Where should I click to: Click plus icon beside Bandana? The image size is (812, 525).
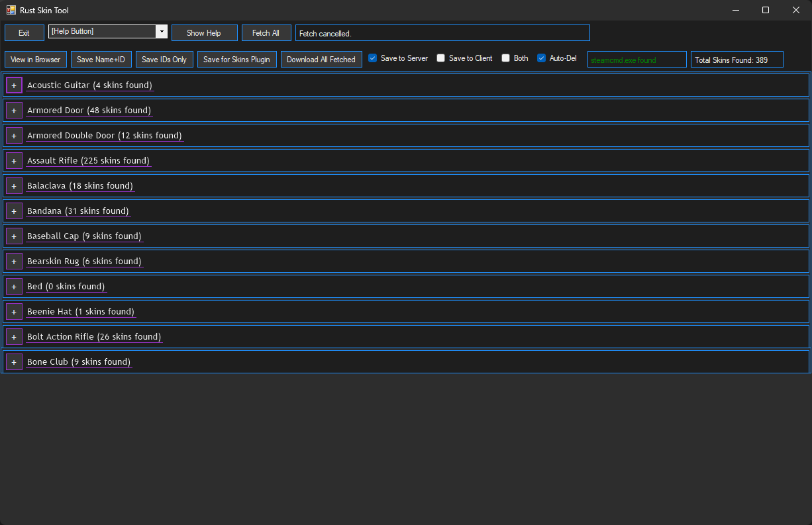point(14,211)
